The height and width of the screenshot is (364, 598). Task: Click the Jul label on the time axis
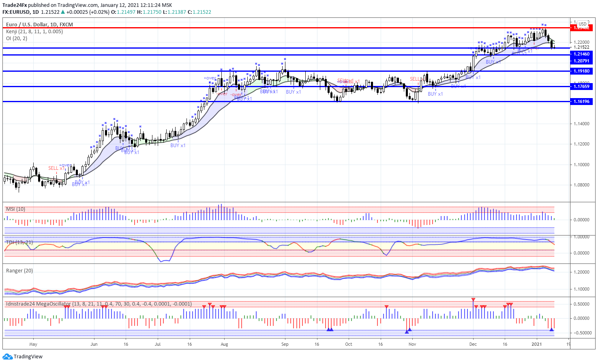coord(158,344)
